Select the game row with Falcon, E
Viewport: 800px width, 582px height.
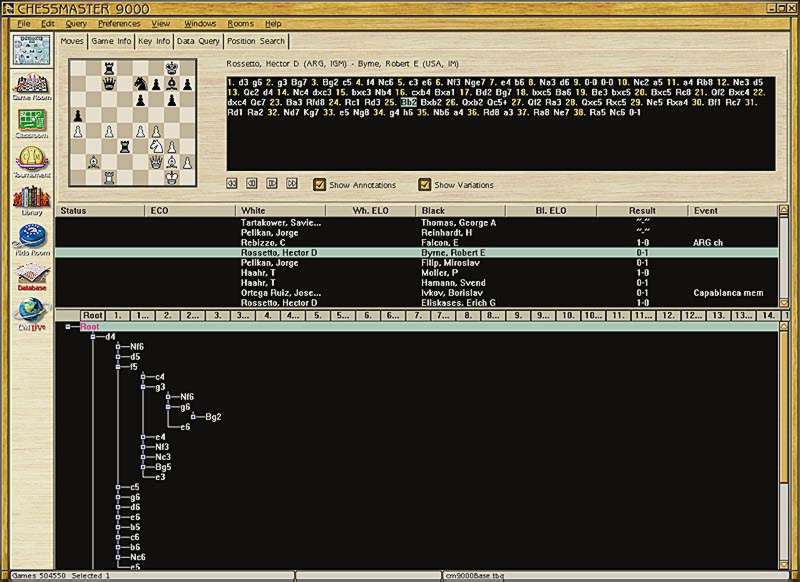pyautogui.click(x=417, y=243)
